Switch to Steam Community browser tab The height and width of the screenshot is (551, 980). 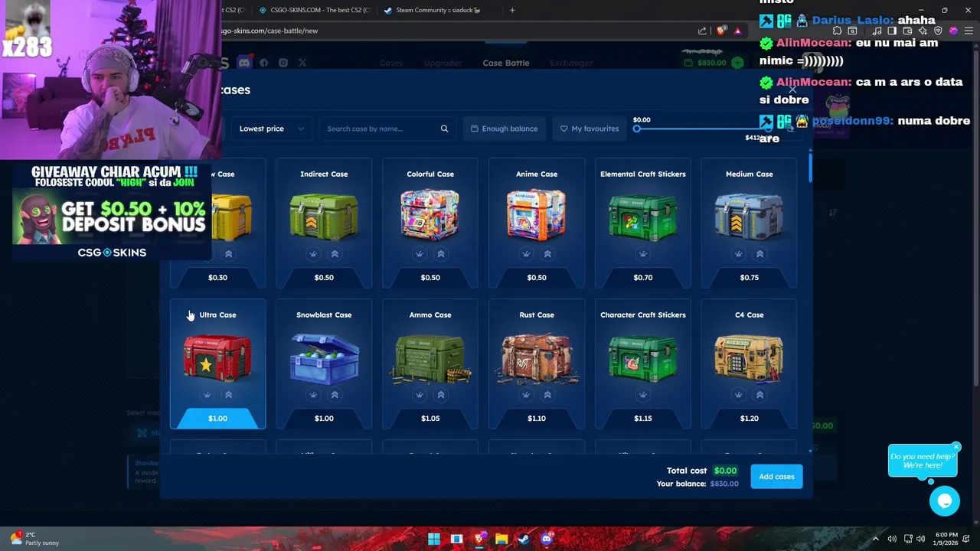[x=438, y=10]
